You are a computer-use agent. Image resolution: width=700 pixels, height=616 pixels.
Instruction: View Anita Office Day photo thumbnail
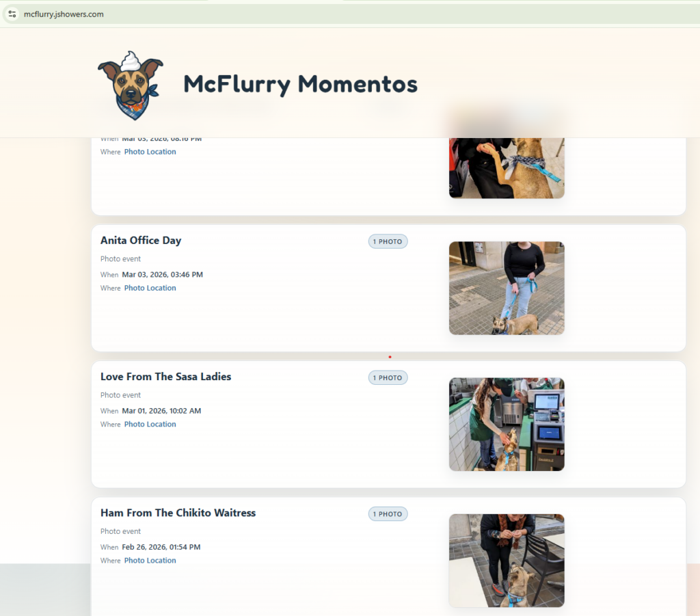pos(507,288)
